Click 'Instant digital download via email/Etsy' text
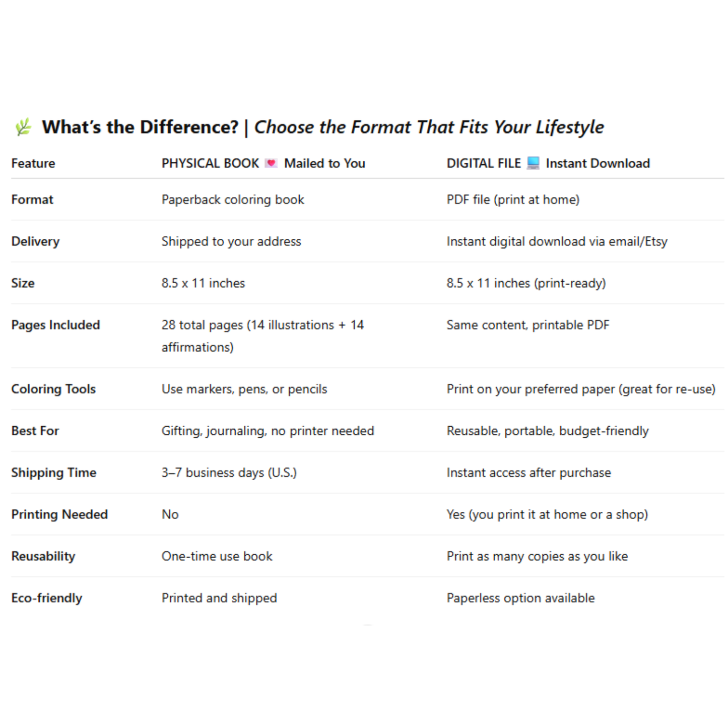This screenshot has width=728, height=728. 557,241
